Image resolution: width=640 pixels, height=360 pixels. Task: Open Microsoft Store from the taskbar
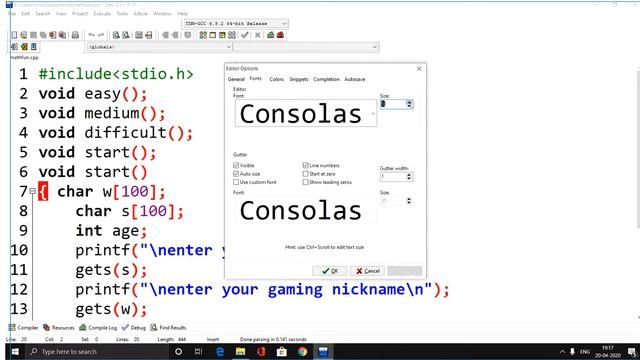(x=282, y=351)
